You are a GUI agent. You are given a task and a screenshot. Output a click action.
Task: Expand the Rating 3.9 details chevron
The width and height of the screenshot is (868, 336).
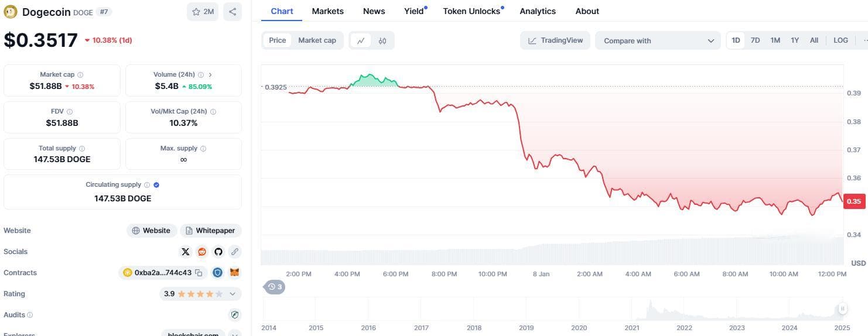[233, 294]
